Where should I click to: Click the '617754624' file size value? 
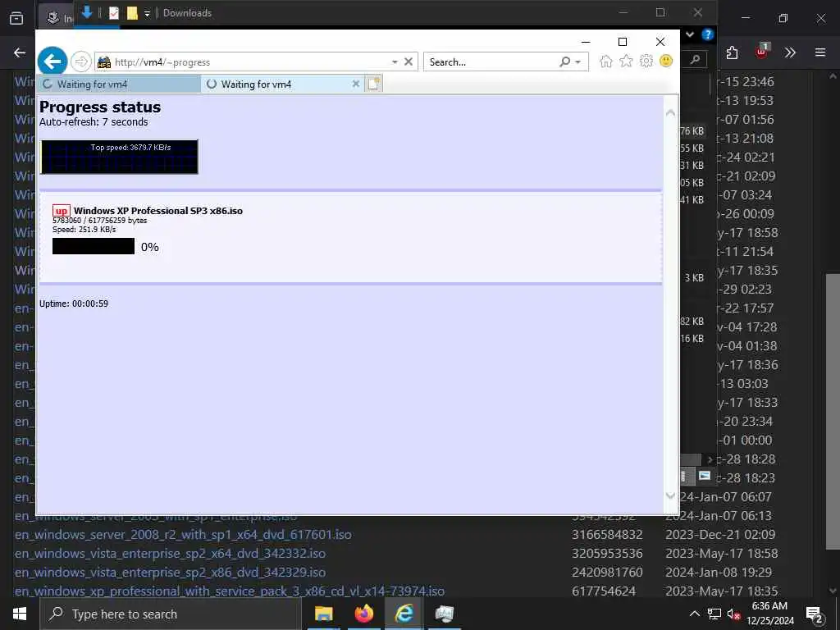tap(604, 591)
